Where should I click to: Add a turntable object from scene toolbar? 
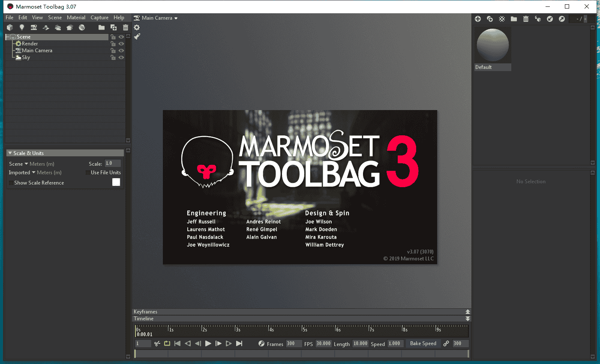click(x=82, y=27)
